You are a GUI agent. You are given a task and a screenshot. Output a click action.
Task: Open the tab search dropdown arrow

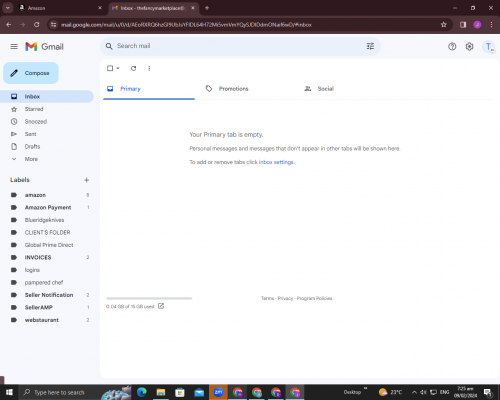pyautogui.click(x=7, y=8)
